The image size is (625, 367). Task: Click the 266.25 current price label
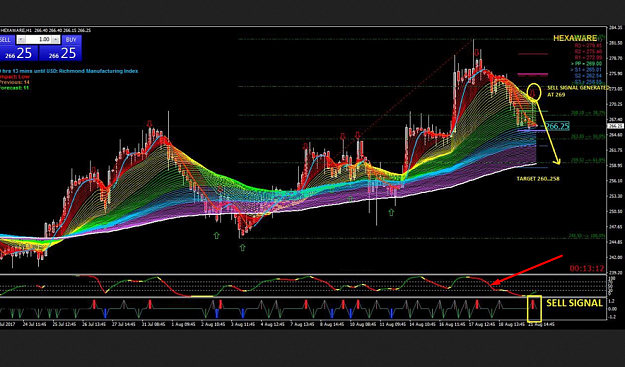[x=557, y=126]
